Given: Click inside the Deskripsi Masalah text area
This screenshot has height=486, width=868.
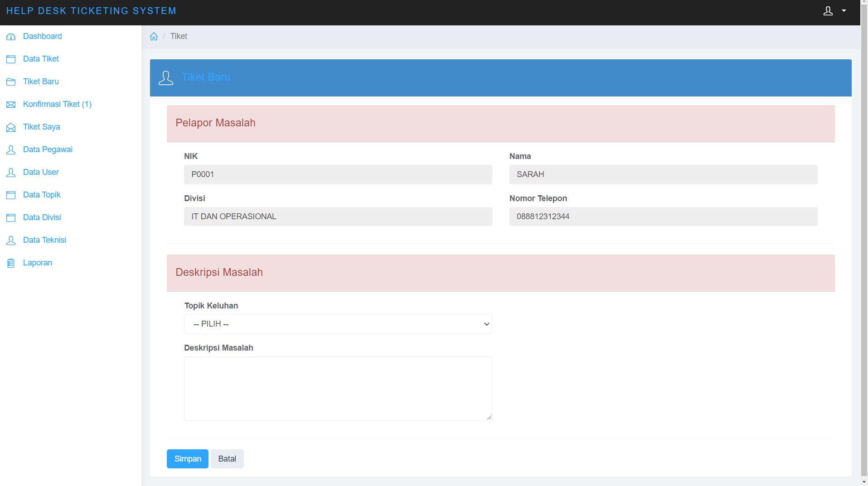Looking at the screenshot, I should [x=338, y=388].
